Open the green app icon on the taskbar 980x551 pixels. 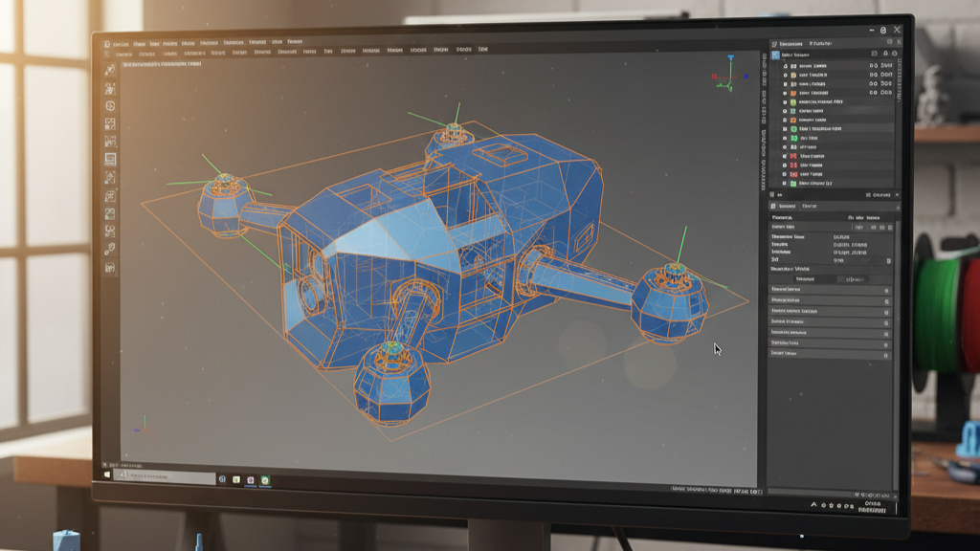[265, 479]
